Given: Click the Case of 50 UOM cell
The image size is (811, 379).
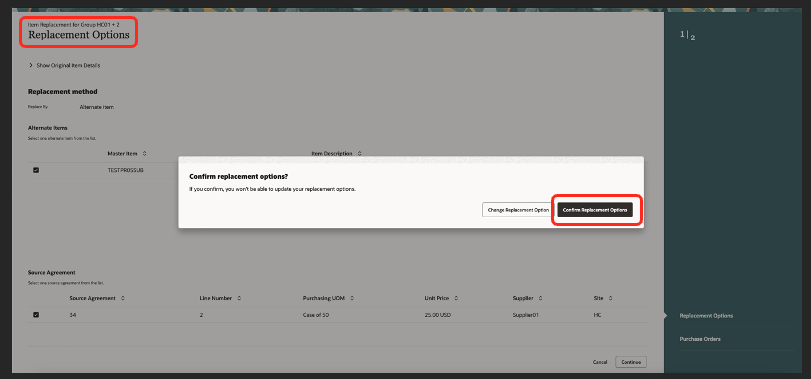Looking at the screenshot, I should tap(316, 314).
